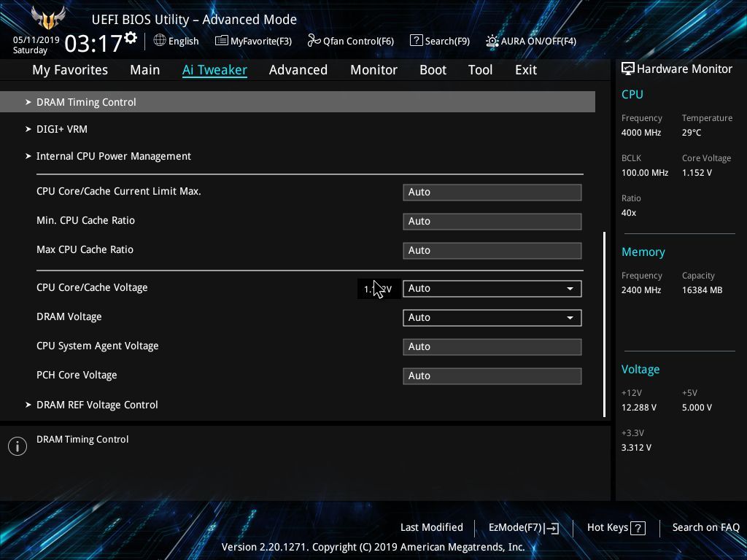Toggle AURA ON/OFF(F4) label
747x560 pixels.
[x=538, y=42]
